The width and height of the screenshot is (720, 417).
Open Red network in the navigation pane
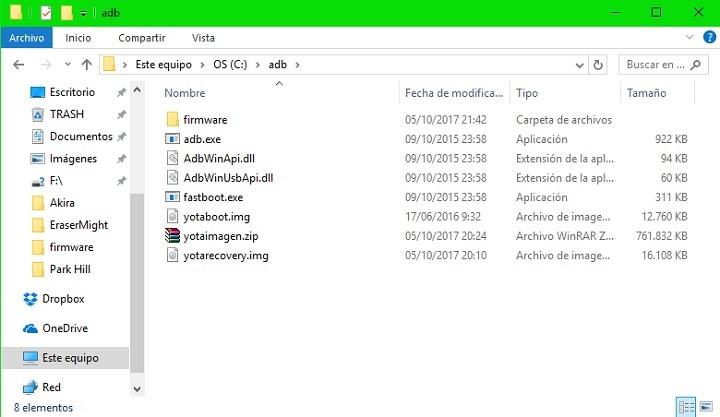(42, 387)
